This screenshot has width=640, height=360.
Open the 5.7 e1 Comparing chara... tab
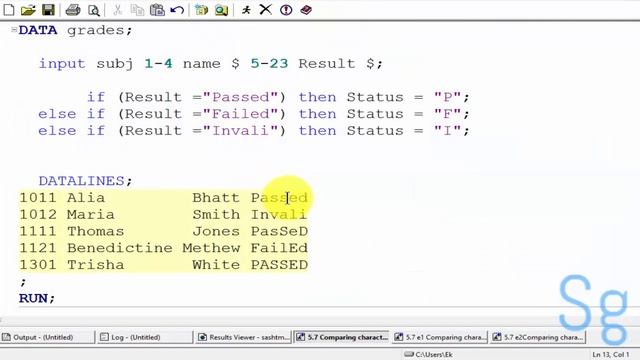click(440, 337)
